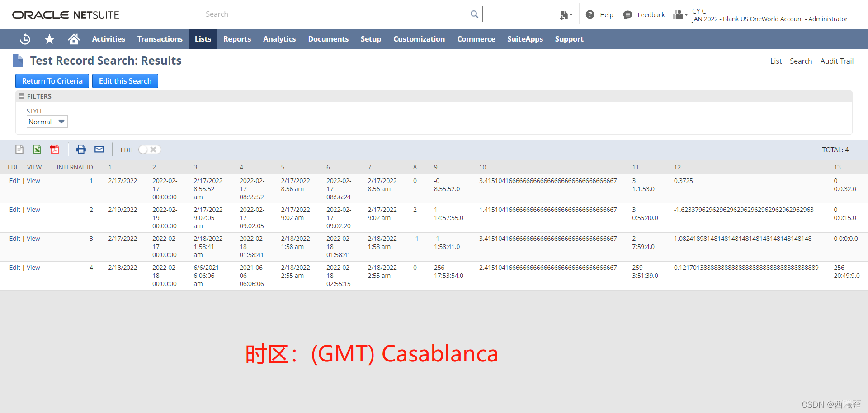The height and width of the screenshot is (413, 868).
Task: Click Edit this Search button
Action: click(x=125, y=81)
